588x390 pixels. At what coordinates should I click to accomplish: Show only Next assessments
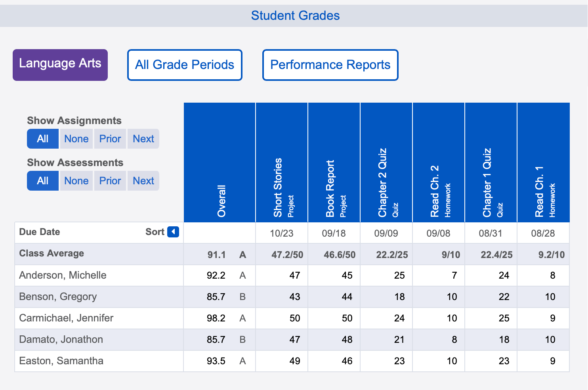(143, 181)
